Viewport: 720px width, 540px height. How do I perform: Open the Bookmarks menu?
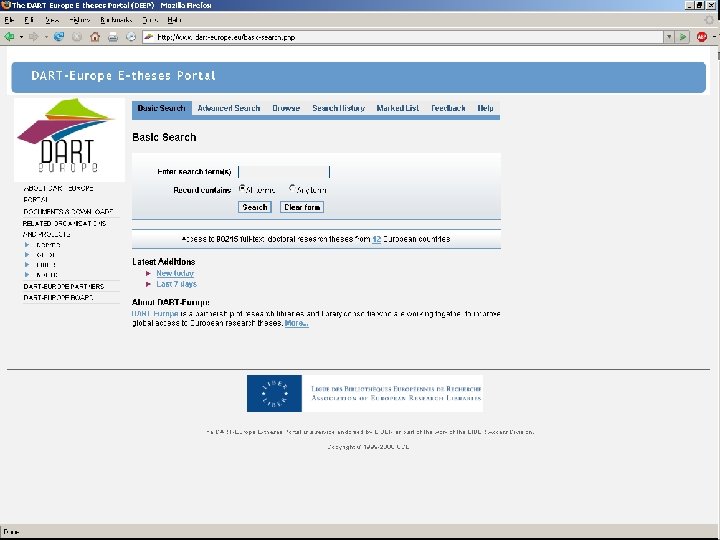(116, 20)
